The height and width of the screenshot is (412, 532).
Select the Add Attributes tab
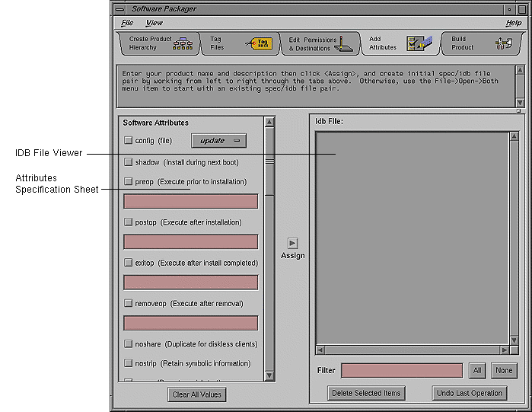click(400, 43)
